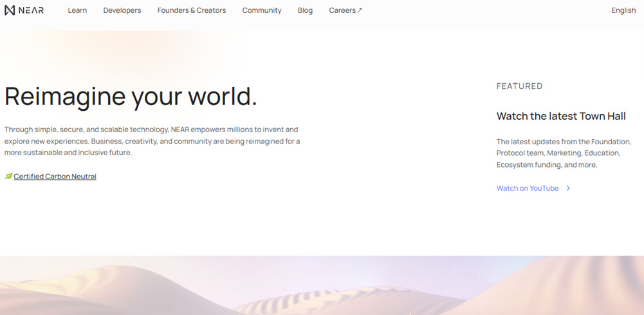Viewport: 644px width, 315px height.
Task: Click the 'Reimagine your world.' headline
Action: point(131,96)
